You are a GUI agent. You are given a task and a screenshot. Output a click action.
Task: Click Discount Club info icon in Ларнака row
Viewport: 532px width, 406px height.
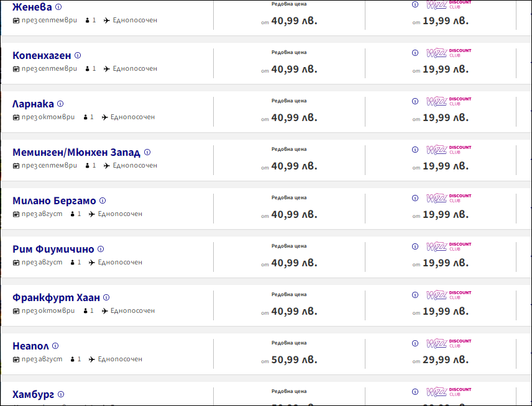pyautogui.click(x=415, y=101)
